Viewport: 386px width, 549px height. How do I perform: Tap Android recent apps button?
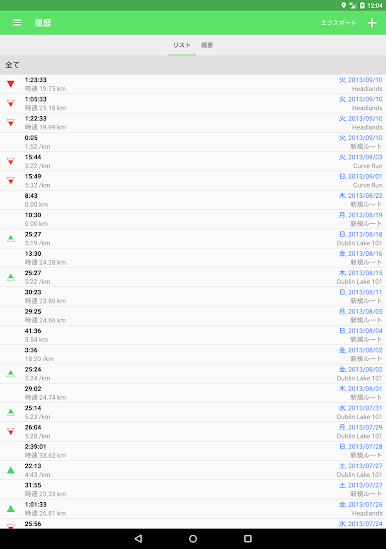tap(248, 538)
